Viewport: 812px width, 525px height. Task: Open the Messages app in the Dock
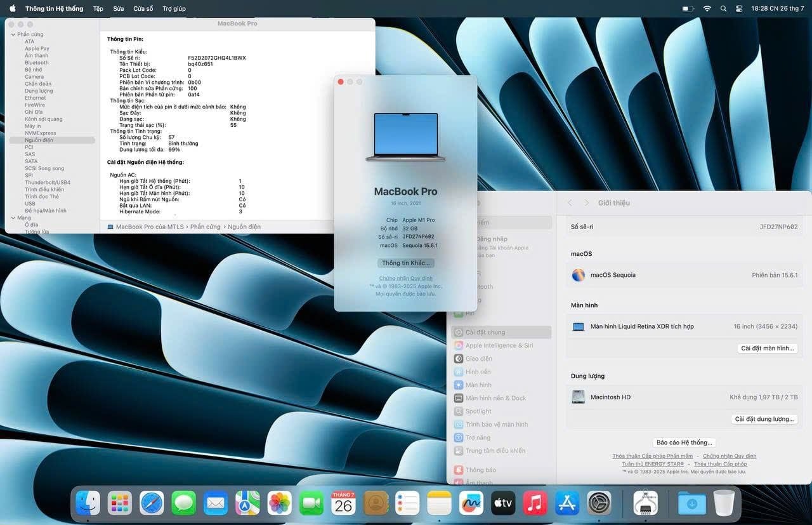(183, 503)
